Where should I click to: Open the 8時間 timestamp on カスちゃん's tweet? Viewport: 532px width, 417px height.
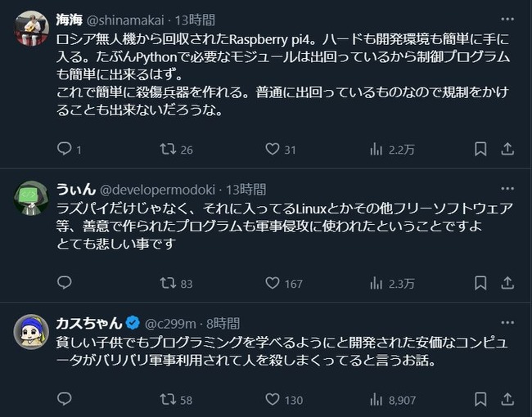(x=223, y=321)
